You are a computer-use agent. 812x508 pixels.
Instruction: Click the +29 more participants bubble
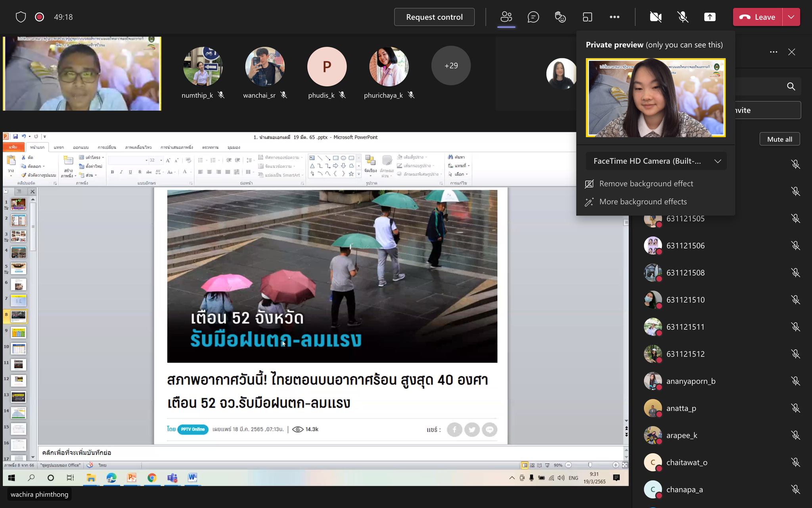tap(451, 65)
